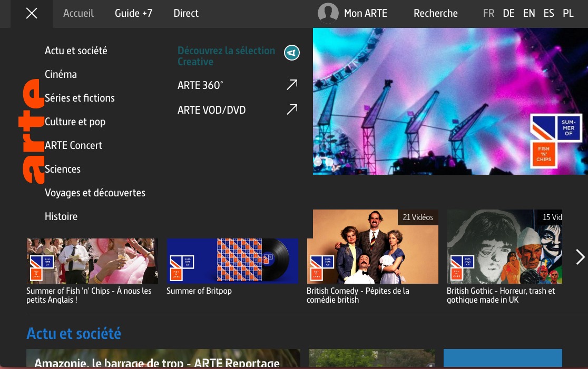Click the external arrow beside ARTE VOD/DVD

(292, 109)
